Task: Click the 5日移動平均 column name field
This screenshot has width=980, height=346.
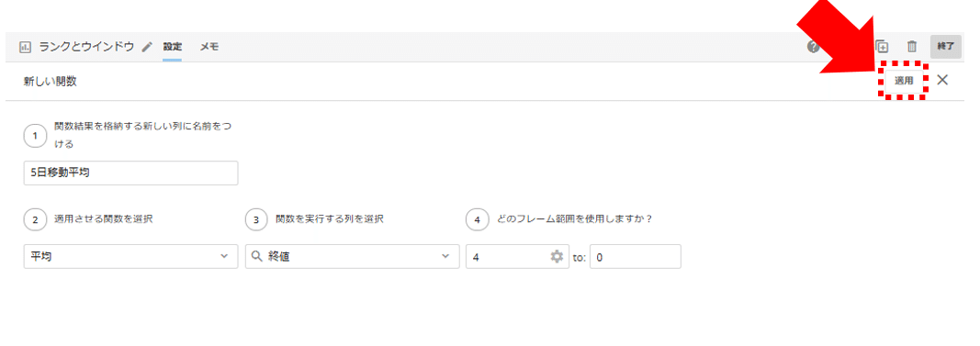Action: tap(130, 173)
